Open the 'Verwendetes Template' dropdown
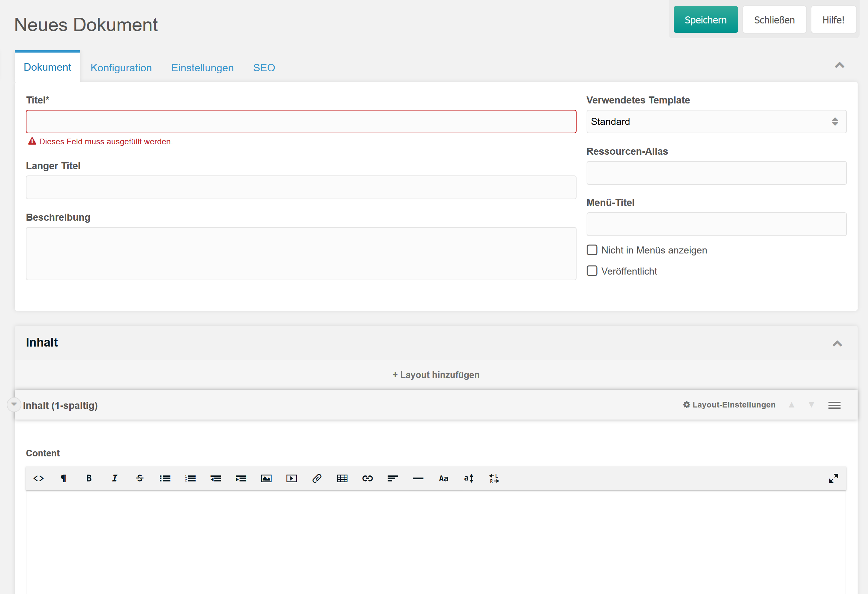 [716, 121]
